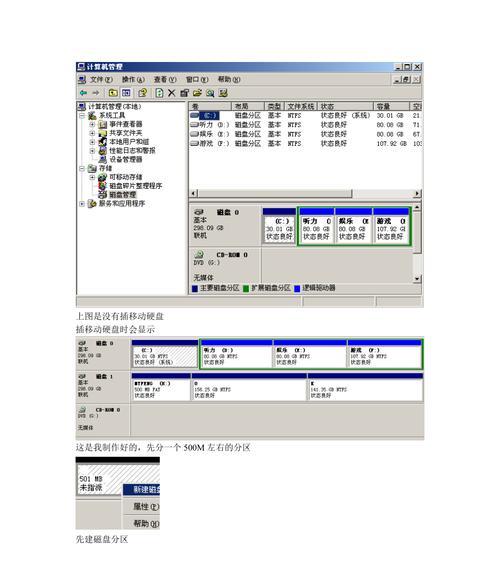
Task: Open the 帮助 menu
Action: 229,79
